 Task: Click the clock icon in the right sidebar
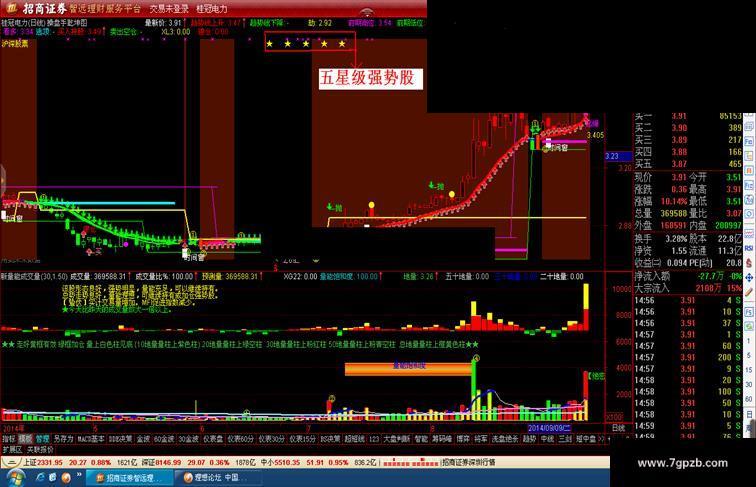tap(749, 214)
